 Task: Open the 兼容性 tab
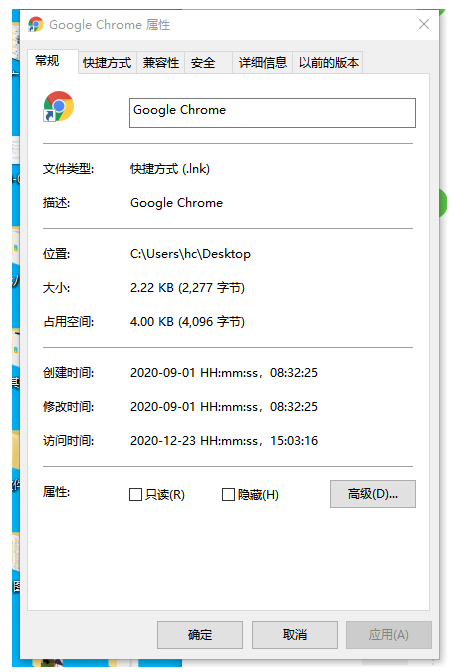pyautogui.click(x=161, y=63)
